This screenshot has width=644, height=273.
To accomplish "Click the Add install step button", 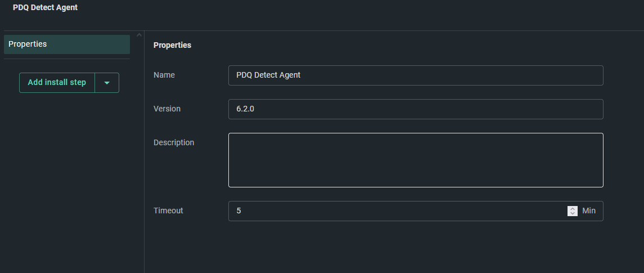I will coord(57,83).
